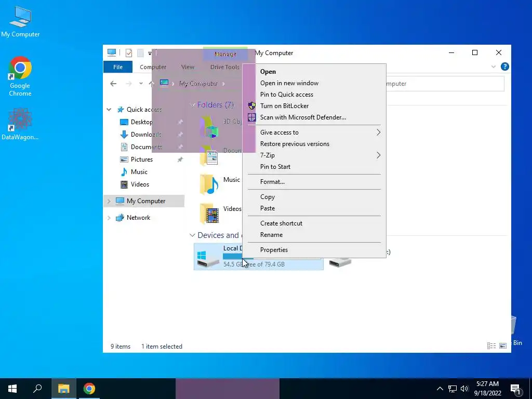This screenshot has width=532, height=399.
Task: Click My Computer in the address breadcrumb
Action: [198, 84]
